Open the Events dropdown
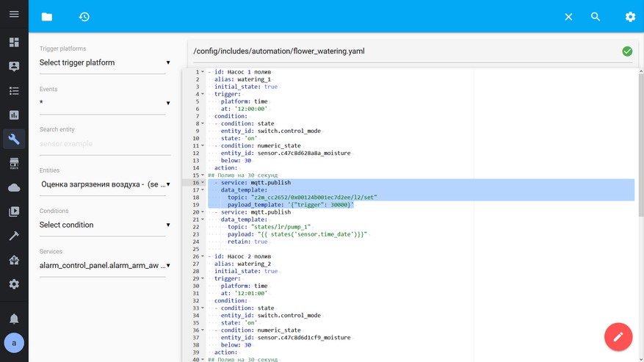 pyautogui.click(x=104, y=104)
